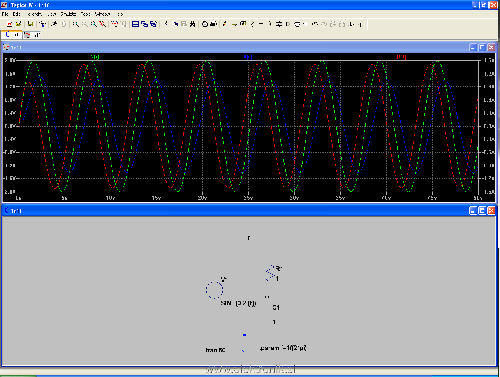Open the Edit menu
The width and height of the screenshot is (500, 377).
tap(16, 14)
